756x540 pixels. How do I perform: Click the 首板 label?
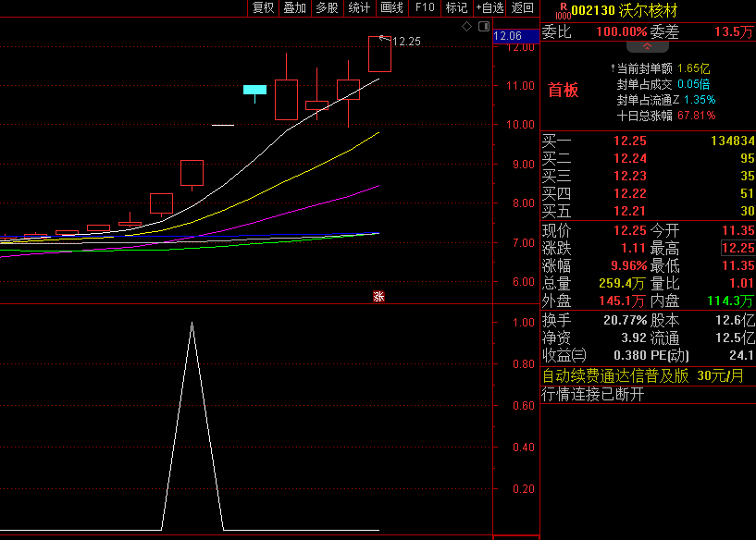tap(563, 90)
